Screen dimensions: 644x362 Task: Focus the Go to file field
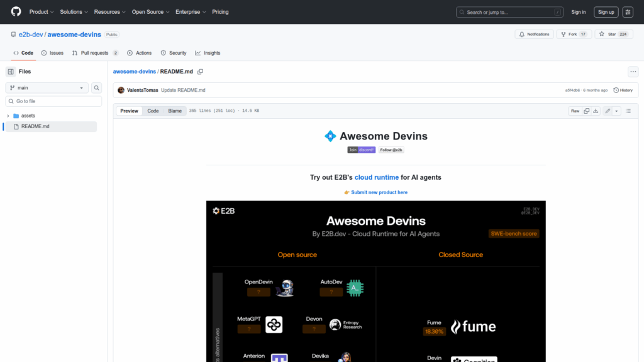[53, 101]
